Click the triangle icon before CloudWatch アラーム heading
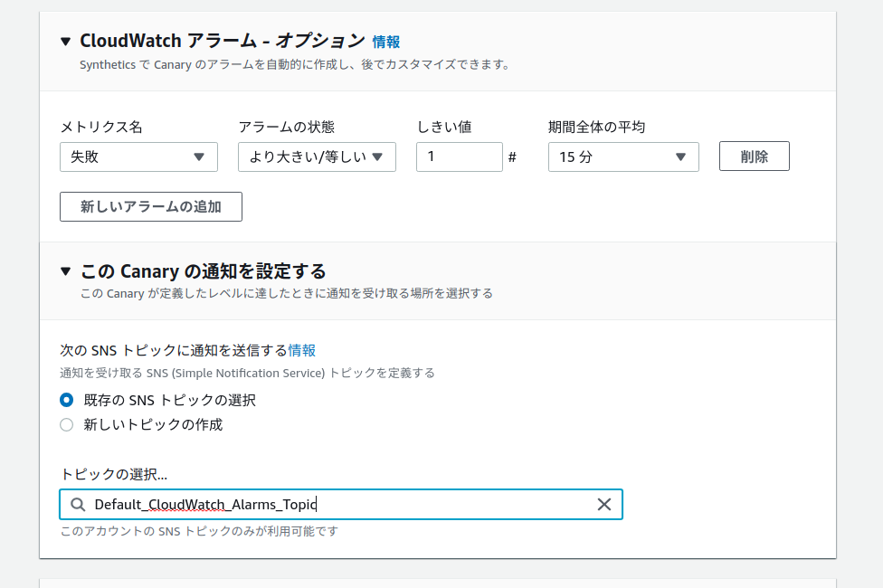The height and width of the screenshot is (588, 883). (66, 40)
